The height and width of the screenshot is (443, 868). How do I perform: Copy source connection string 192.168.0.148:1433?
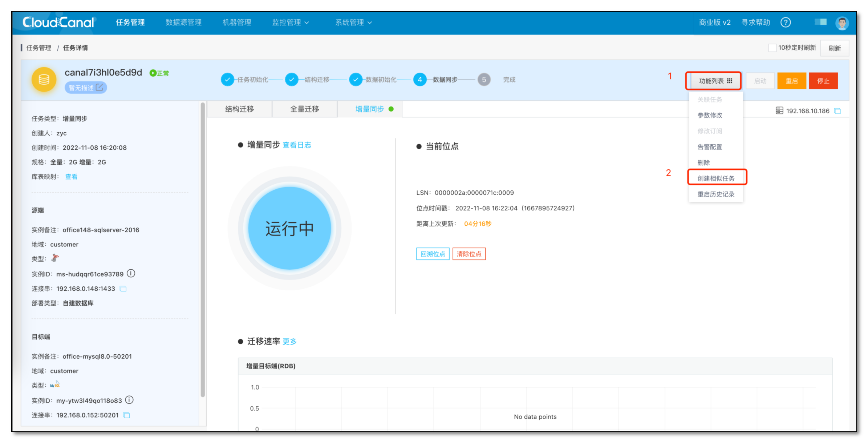(123, 289)
